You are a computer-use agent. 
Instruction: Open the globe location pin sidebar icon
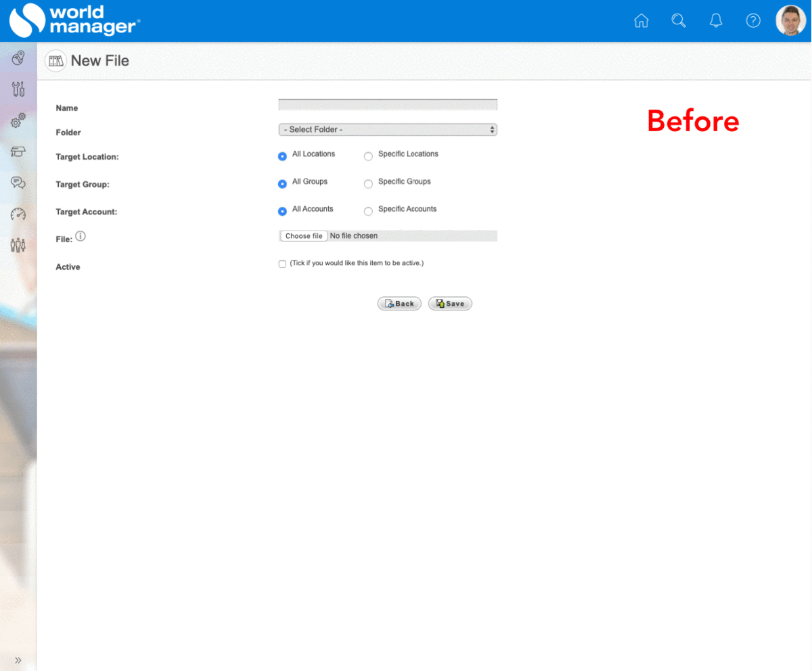[18, 58]
